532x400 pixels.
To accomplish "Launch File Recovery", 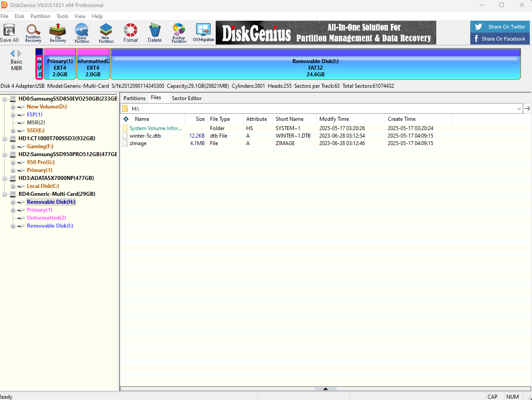I will [57, 32].
